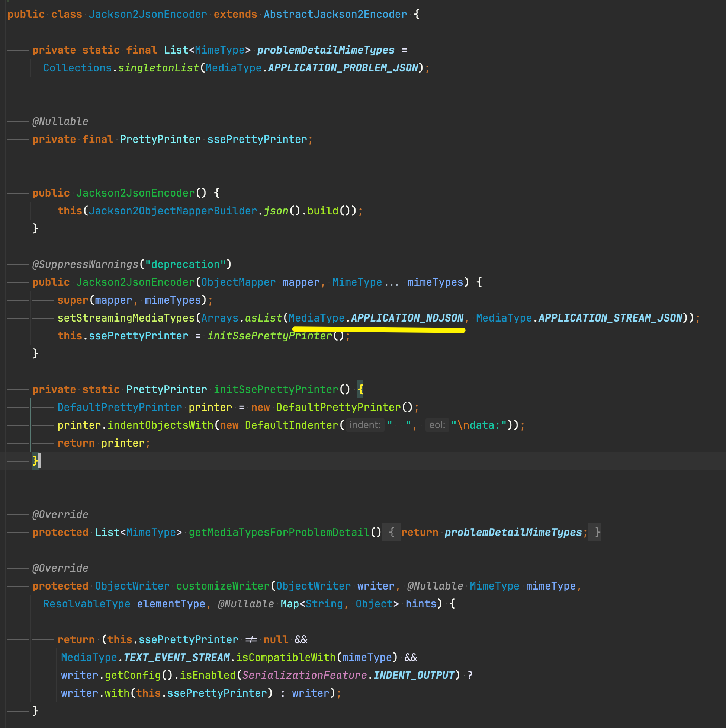The image size is (726, 728).
Task: Click the customizeWriter method name
Action: click(x=223, y=586)
